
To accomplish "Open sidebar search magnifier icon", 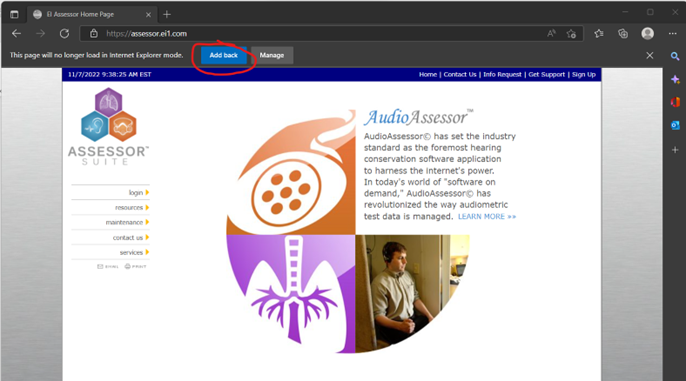I will (x=675, y=56).
